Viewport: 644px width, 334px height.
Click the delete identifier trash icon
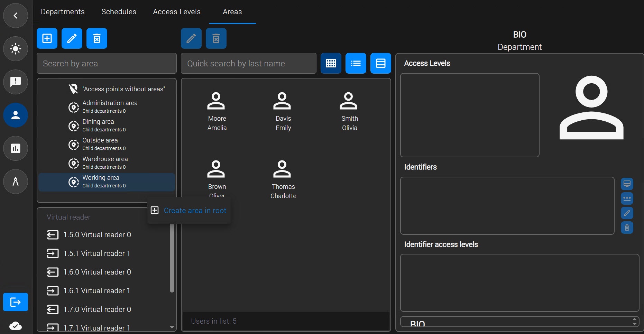click(x=627, y=228)
